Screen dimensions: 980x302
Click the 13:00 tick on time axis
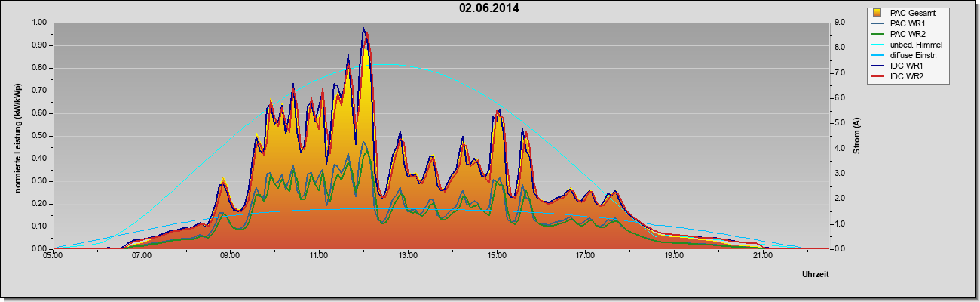408,256
